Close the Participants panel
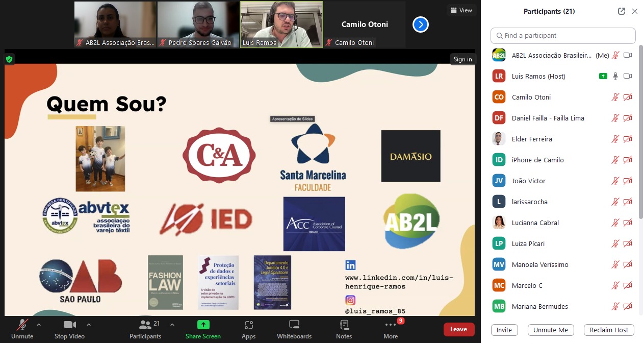The image size is (644, 343). [x=635, y=11]
